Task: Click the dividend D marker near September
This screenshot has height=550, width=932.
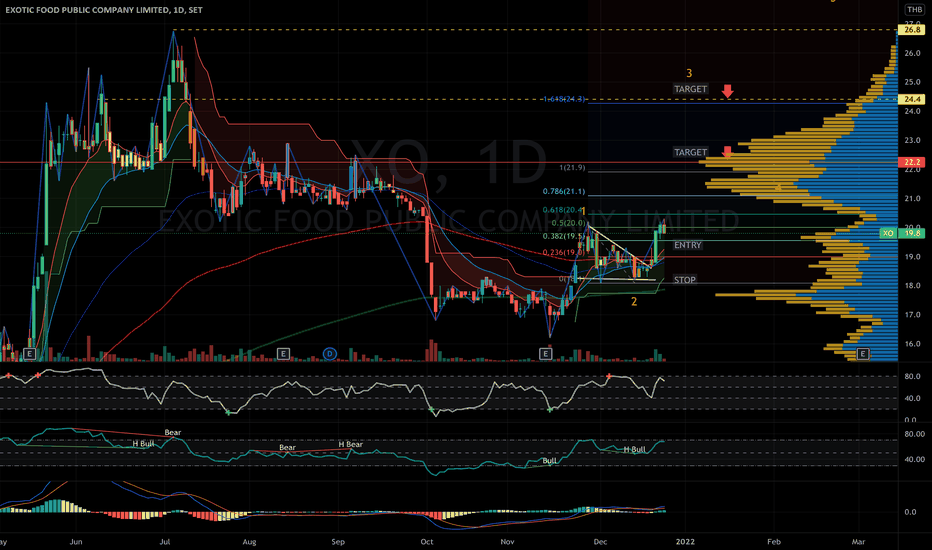Action: [x=329, y=354]
